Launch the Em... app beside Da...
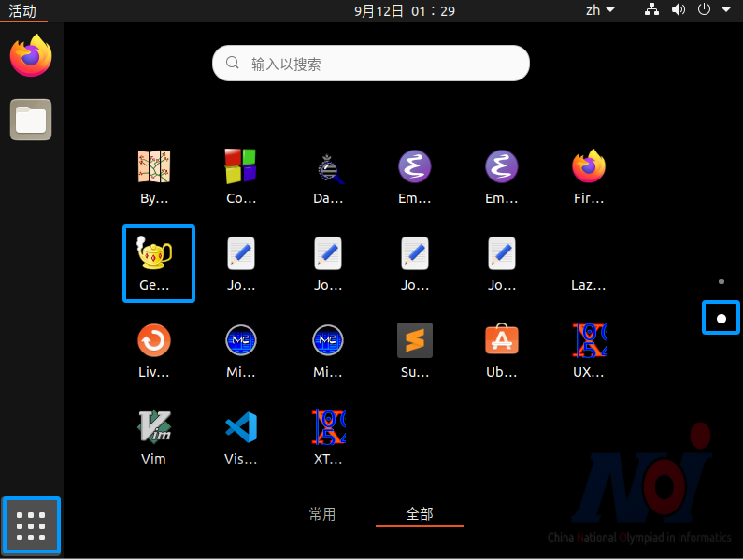 pos(415,176)
